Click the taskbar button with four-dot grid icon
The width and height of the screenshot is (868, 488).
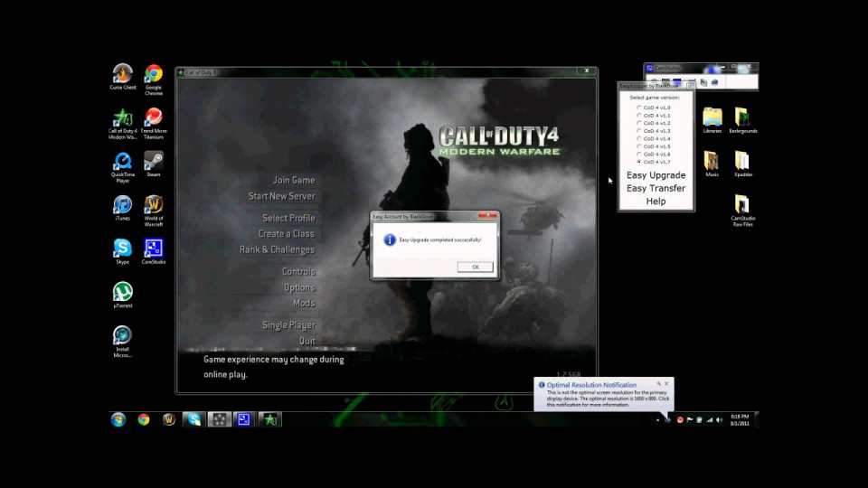click(x=219, y=419)
